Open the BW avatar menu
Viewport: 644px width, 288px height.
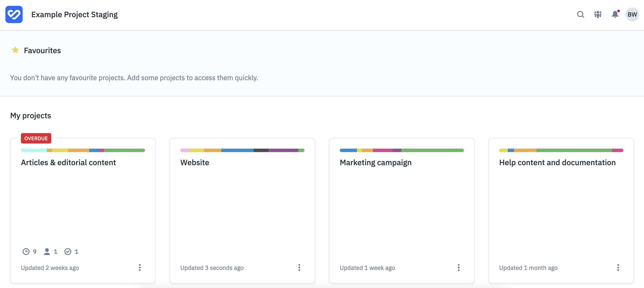click(x=632, y=14)
